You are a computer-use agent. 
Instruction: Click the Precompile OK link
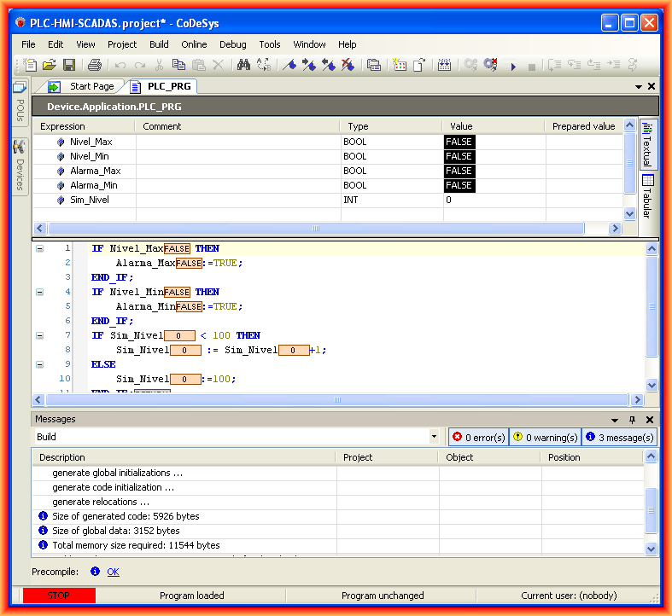(x=113, y=572)
